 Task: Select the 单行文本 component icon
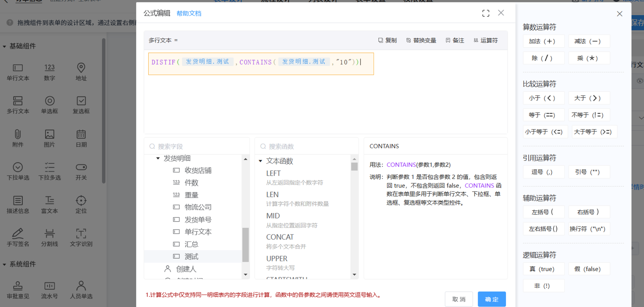pyautogui.click(x=18, y=72)
